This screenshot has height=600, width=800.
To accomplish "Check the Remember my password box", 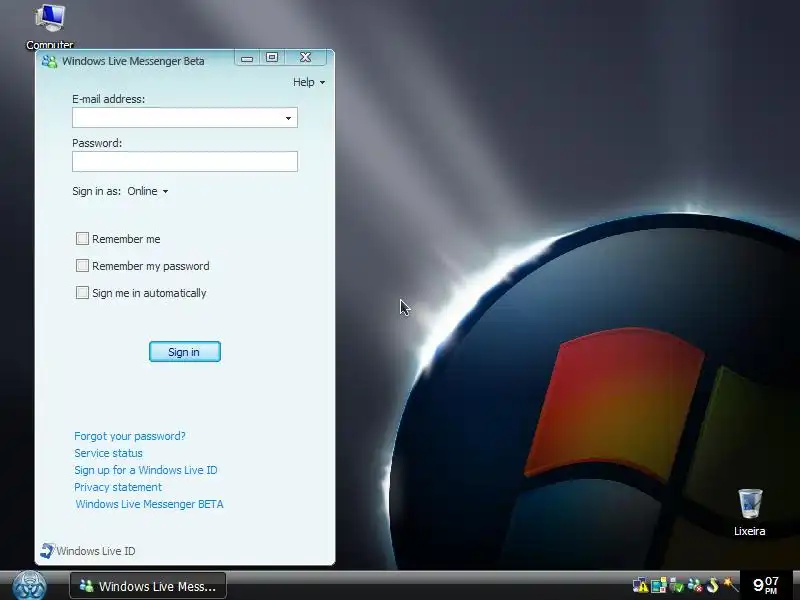I will click(82, 265).
